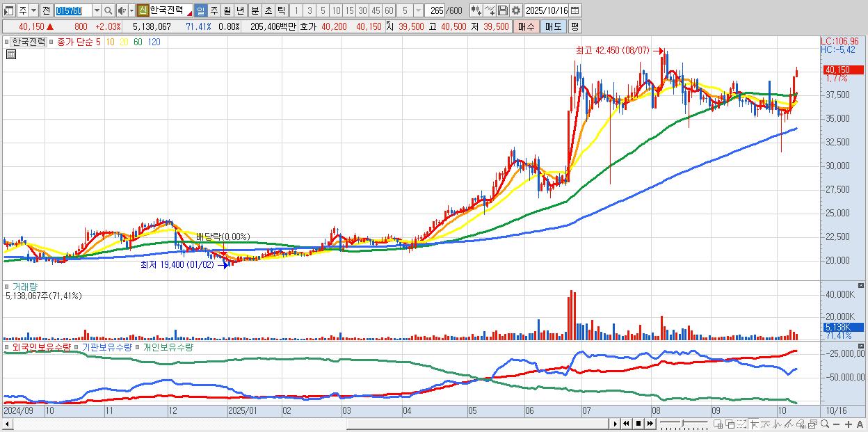Click the grid table icon under chart title

pos(10,54)
